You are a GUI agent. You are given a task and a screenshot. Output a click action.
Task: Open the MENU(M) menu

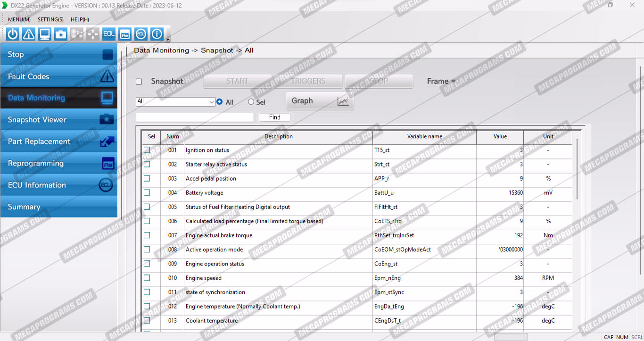19,19
